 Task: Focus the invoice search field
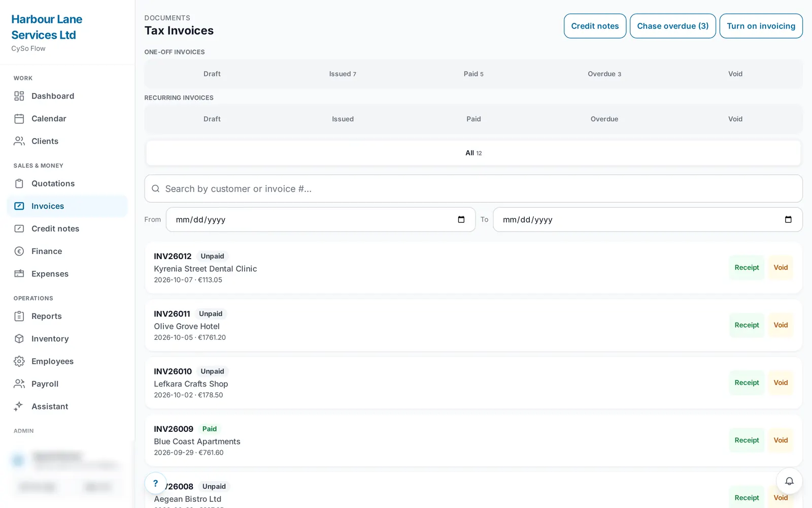pyautogui.click(x=473, y=188)
